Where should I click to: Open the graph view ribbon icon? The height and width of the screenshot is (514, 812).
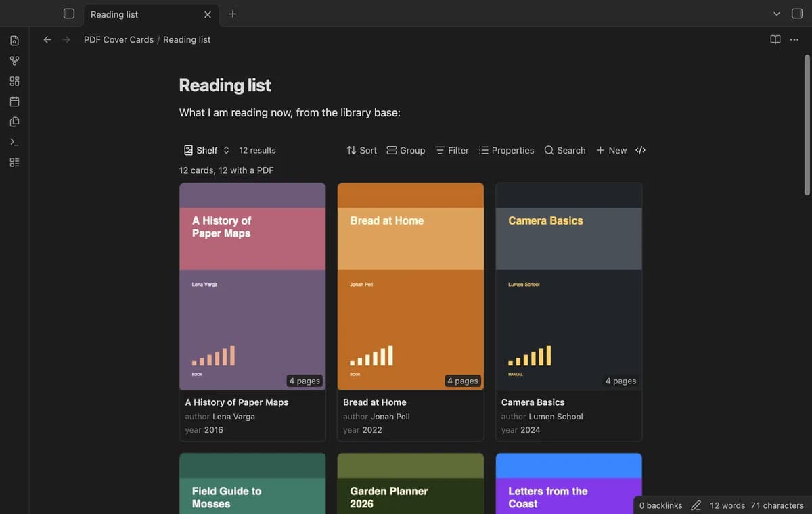[14, 61]
